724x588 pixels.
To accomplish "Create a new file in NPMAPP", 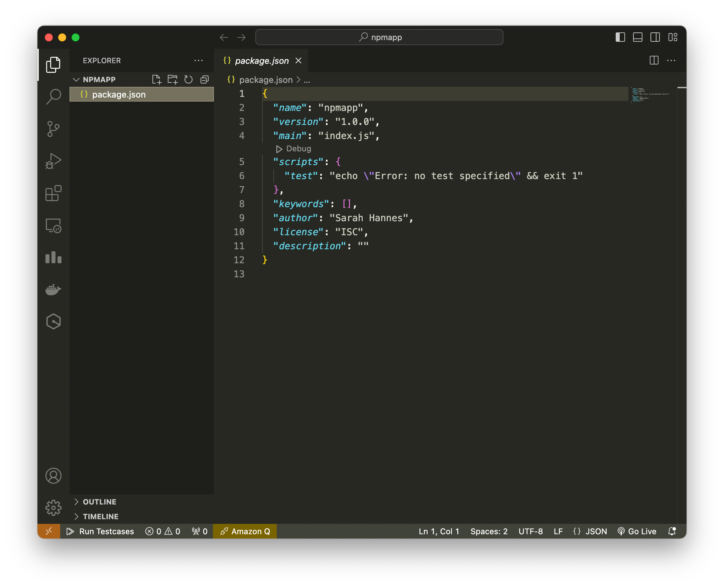I will (156, 80).
